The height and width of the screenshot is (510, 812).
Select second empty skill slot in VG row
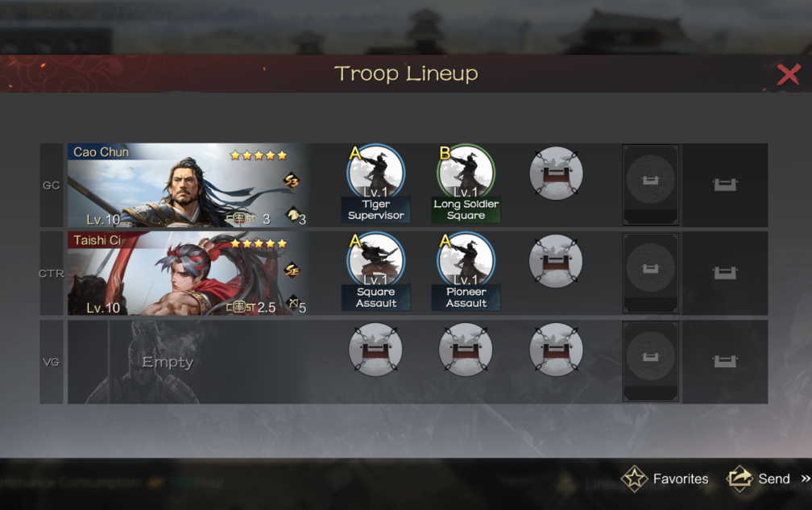click(466, 350)
